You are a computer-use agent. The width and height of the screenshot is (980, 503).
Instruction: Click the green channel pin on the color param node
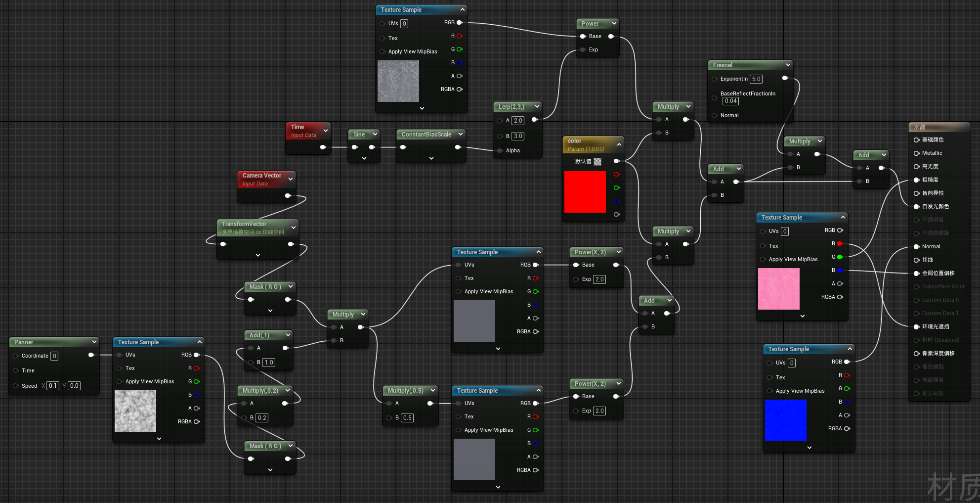[616, 188]
